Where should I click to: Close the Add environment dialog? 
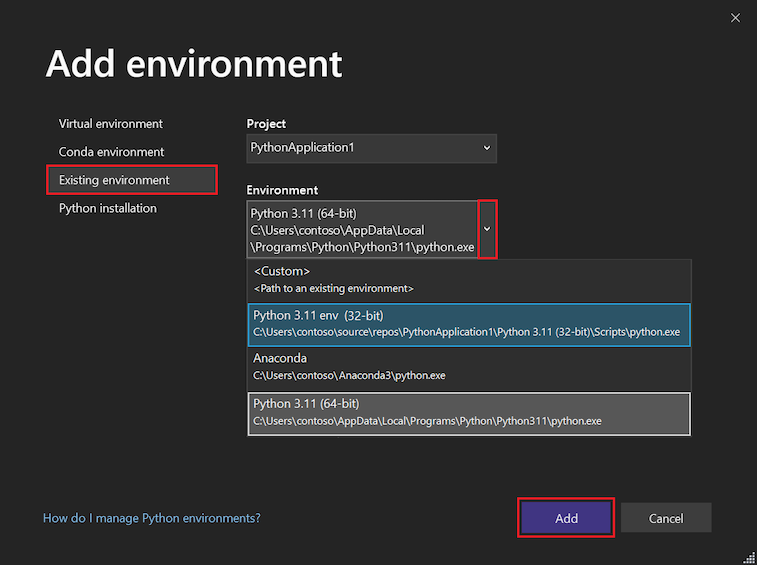[x=736, y=17]
